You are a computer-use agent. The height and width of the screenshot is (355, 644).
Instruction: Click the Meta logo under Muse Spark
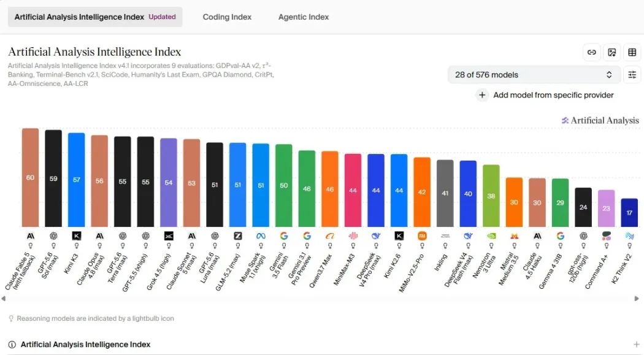coord(261,236)
